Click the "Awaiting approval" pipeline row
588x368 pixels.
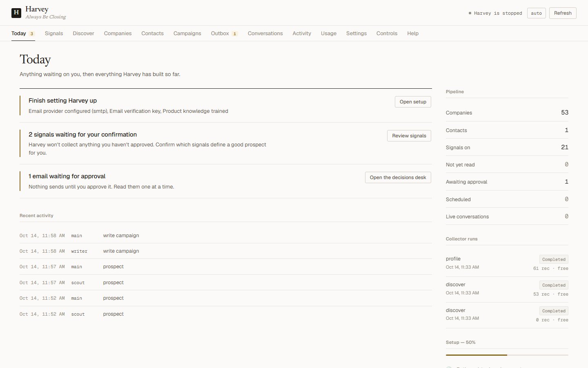507,182
